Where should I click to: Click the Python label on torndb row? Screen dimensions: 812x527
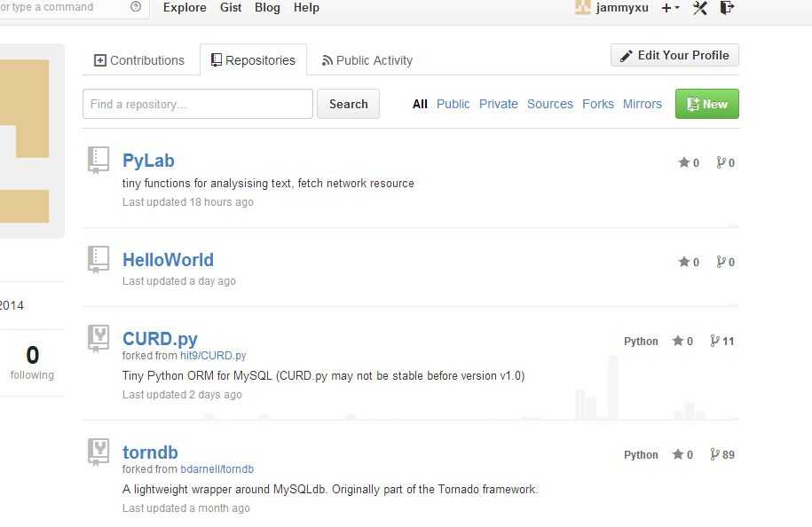pos(641,455)
